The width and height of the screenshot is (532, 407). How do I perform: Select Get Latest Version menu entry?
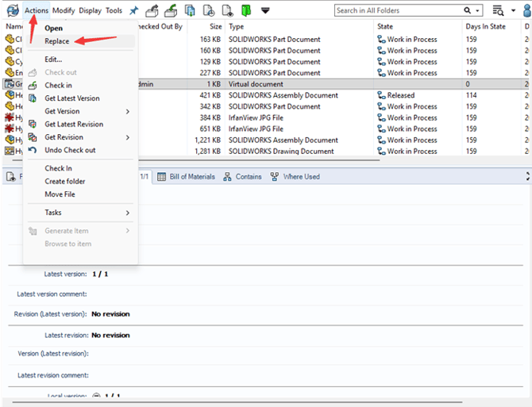click(72, 98)
